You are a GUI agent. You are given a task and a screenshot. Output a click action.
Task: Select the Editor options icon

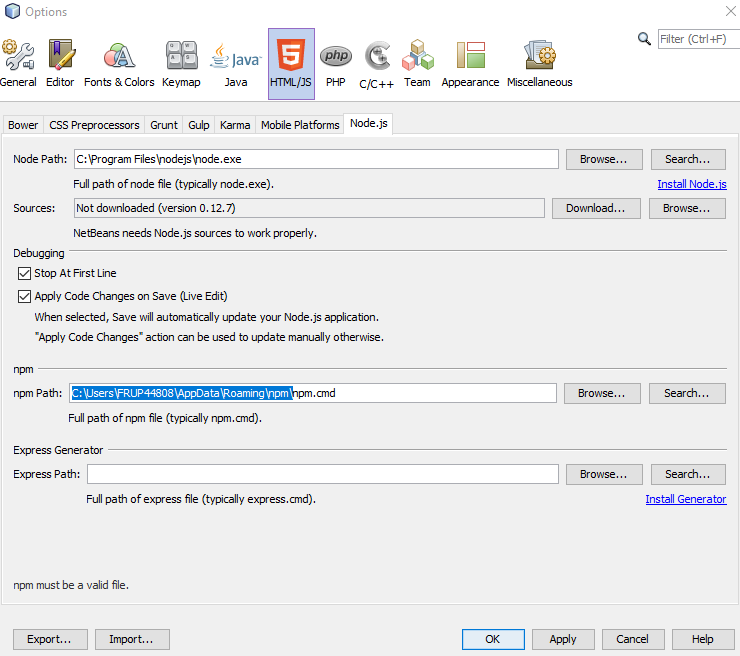60,64
